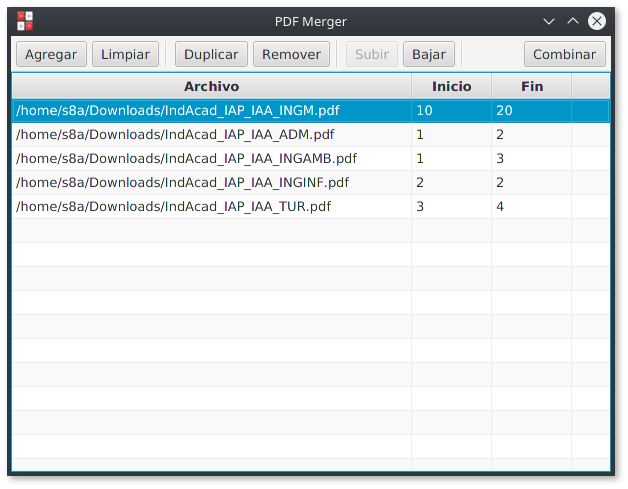The width and height of the screenshot is (628, 489).
Task: Sort by the Archivo column header
Action: [x=211, y=87]
